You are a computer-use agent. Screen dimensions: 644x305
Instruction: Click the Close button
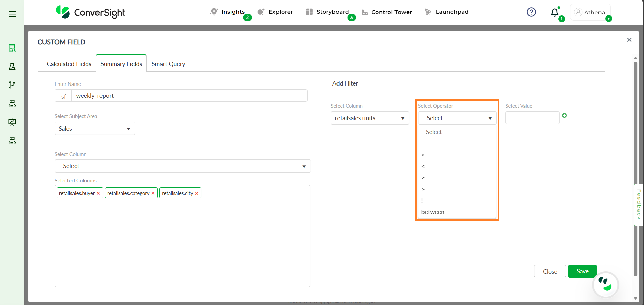coord(550,271)
